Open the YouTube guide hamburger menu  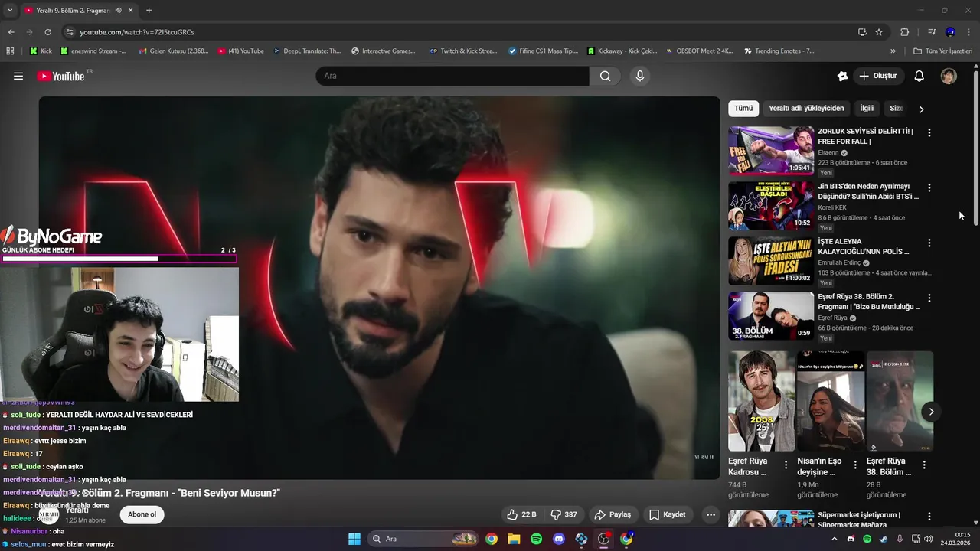(18, 76)
